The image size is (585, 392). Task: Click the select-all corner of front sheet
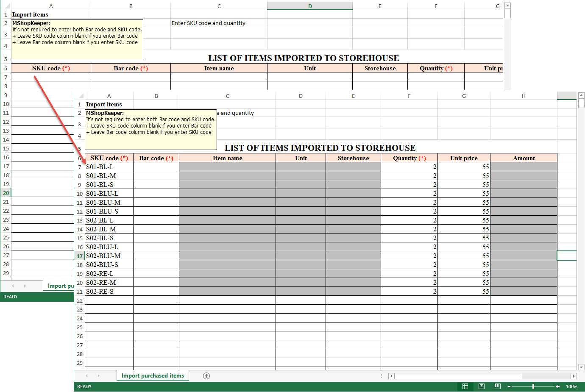[x=80, y=96]
